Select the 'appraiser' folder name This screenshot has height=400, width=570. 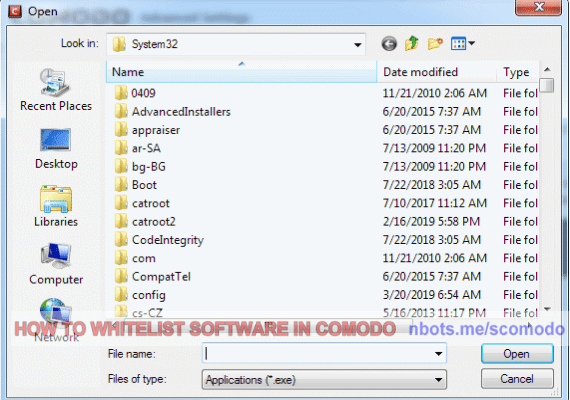(156, 130)
